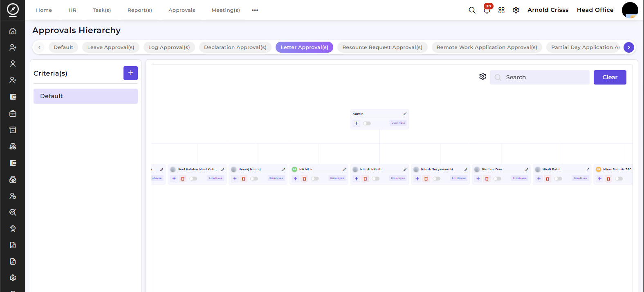Edit Nikhil a card with pencil
The image size is (644, 292).
pyautogui.click(x=344, y=169)
